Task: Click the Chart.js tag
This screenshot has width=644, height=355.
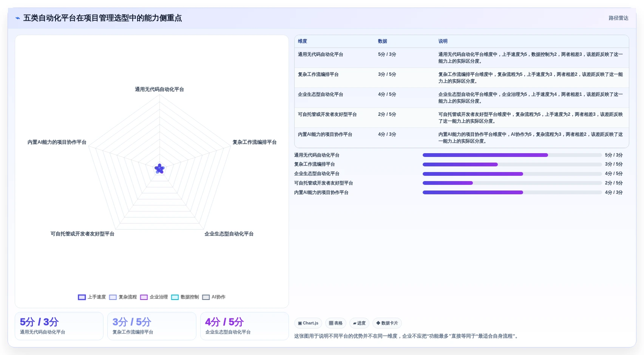Action: click(x=308, y=323)
